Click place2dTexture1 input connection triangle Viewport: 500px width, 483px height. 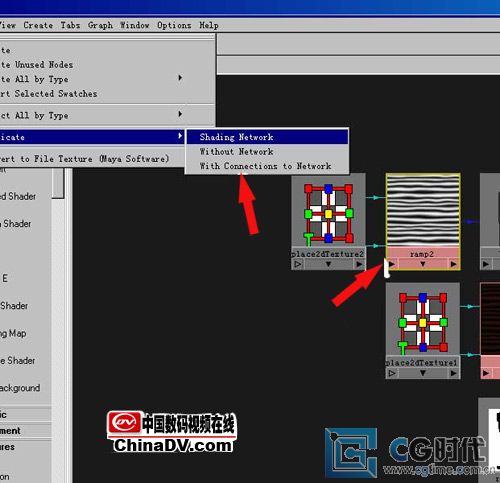pyautogui.click(x=392, y=373)
